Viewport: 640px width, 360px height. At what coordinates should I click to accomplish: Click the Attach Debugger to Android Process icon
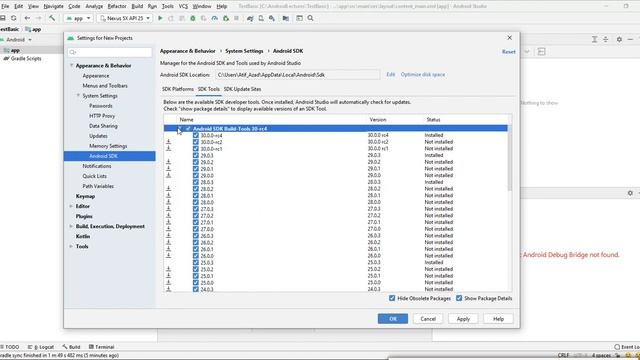click(x=225, y=18)
